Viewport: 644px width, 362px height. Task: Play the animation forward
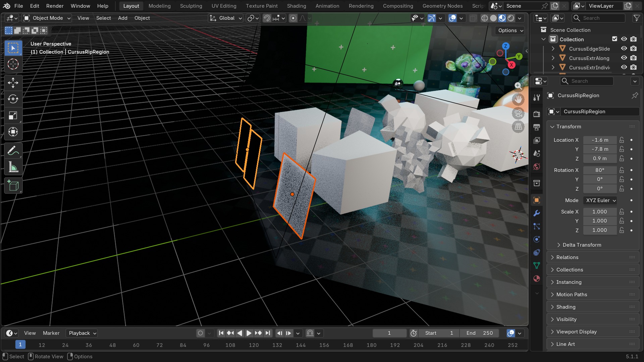249,333
